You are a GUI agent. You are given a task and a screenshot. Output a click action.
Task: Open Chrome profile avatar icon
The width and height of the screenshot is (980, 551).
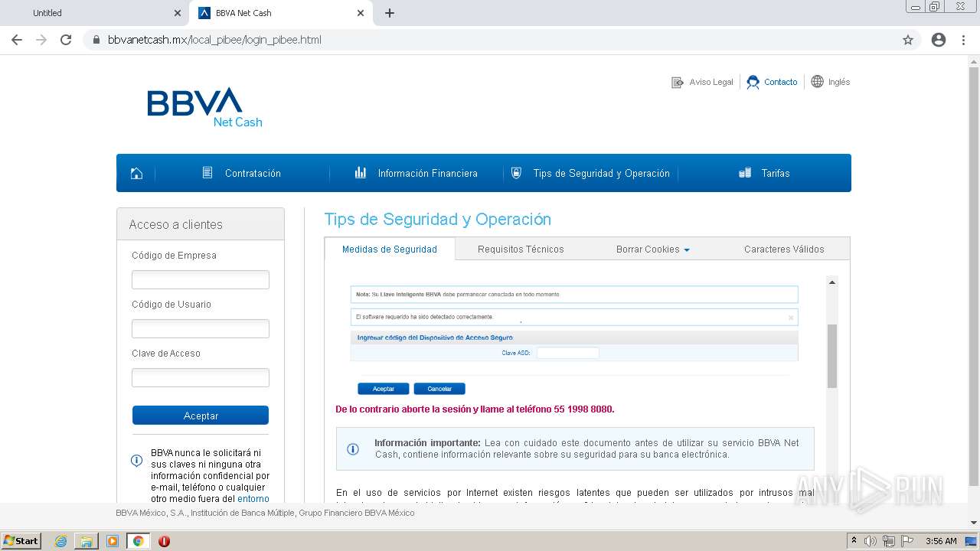[939, 40]
